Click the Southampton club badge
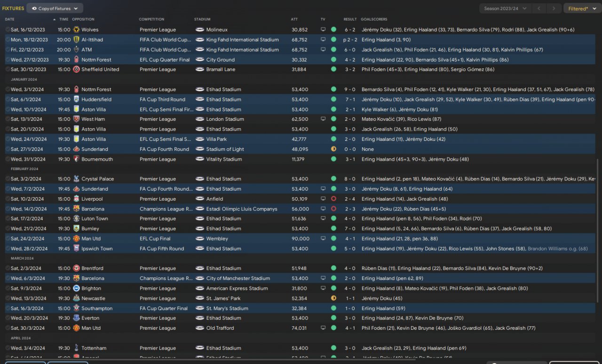602x364 pixels. click(x=76, y=309)
